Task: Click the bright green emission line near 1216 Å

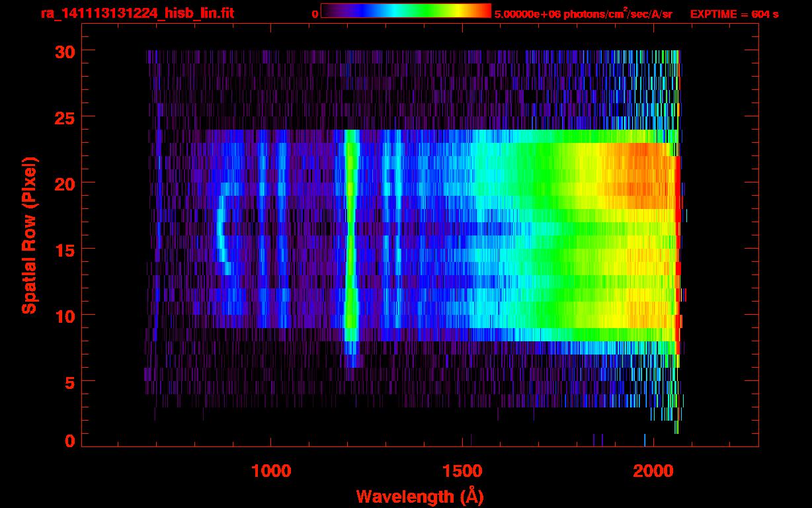Action: 352,248
